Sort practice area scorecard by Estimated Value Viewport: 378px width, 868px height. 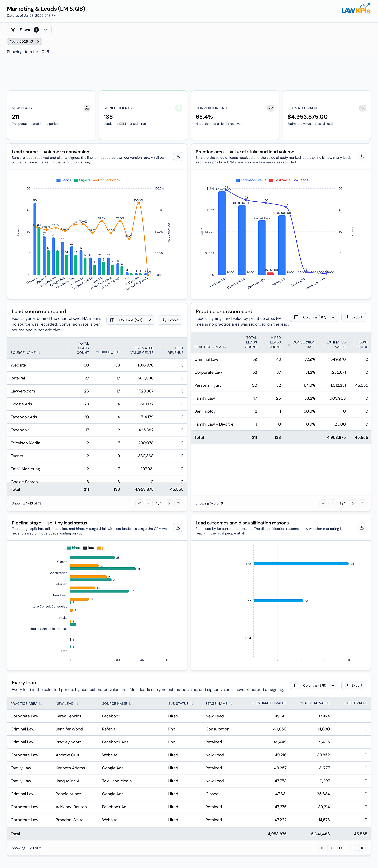(334, 345)
